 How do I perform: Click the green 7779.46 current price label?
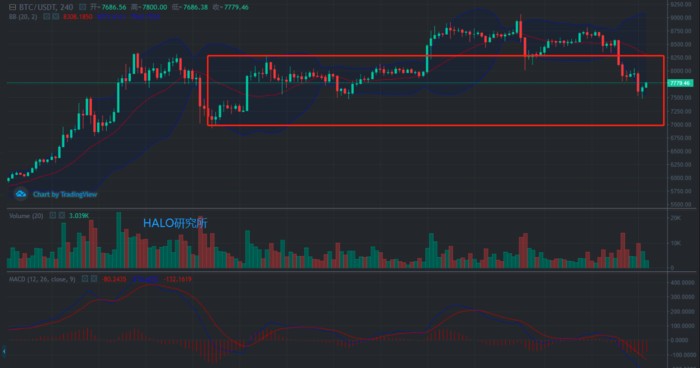point(680,83)
